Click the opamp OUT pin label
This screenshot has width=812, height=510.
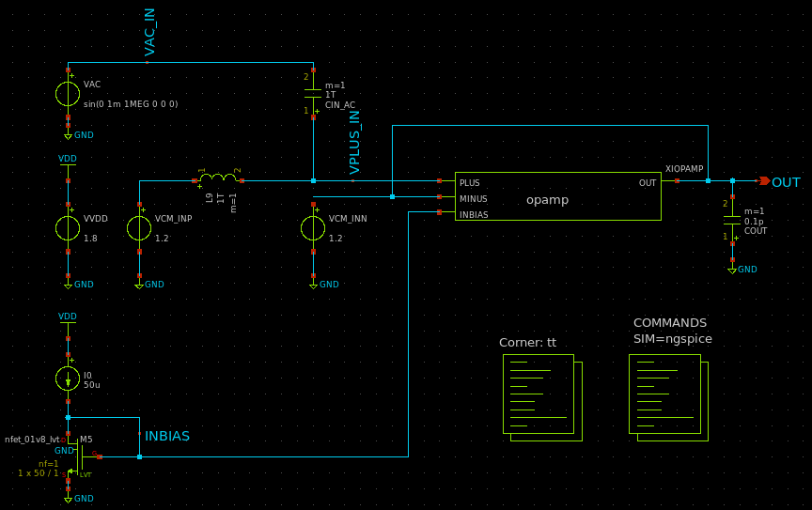click(x=648, y=183)
